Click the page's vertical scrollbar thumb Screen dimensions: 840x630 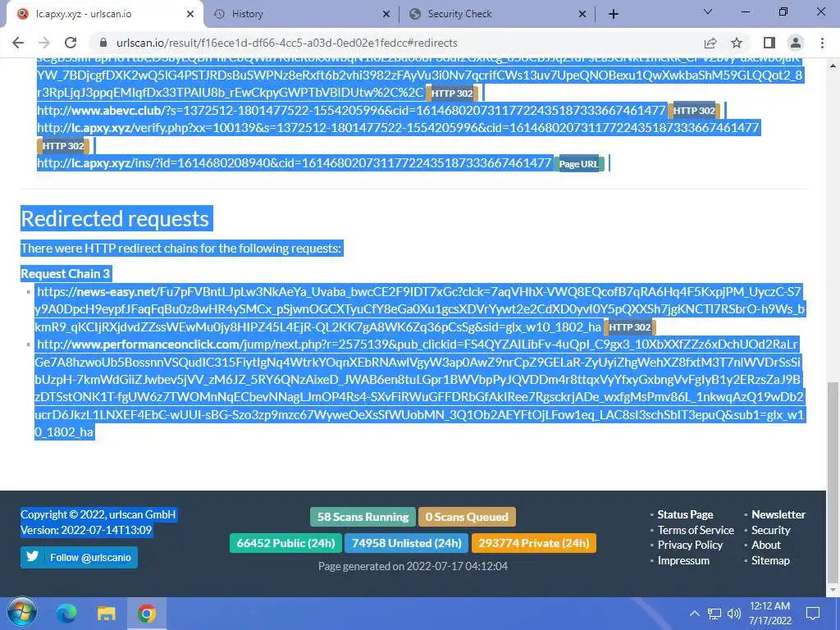833,482
